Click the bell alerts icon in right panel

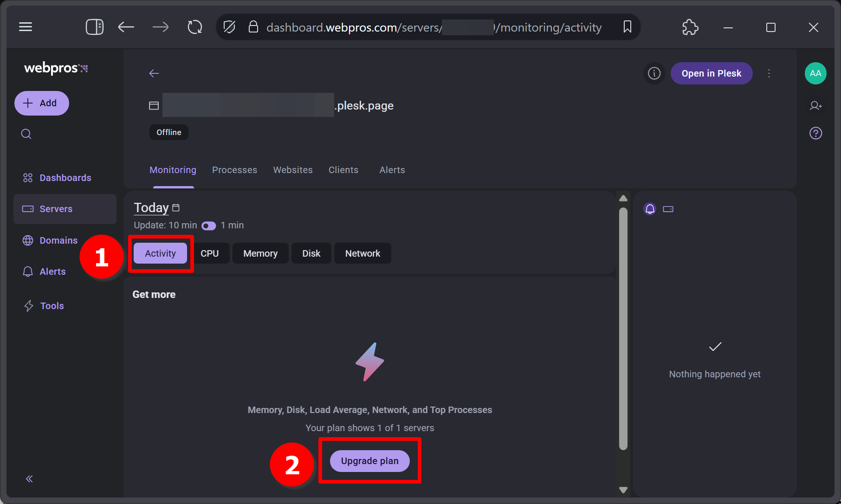(650, 209)
